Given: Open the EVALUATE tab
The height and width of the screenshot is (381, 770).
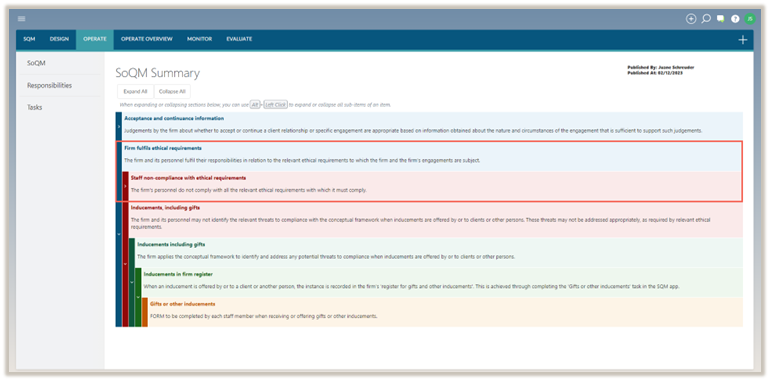Looking at the screenshot, I should click(x=239, y=39).
